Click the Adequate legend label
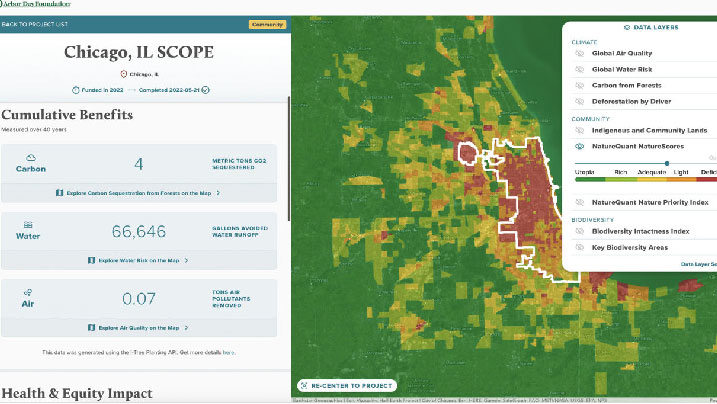The image size is (717, 404). point(652,172)
